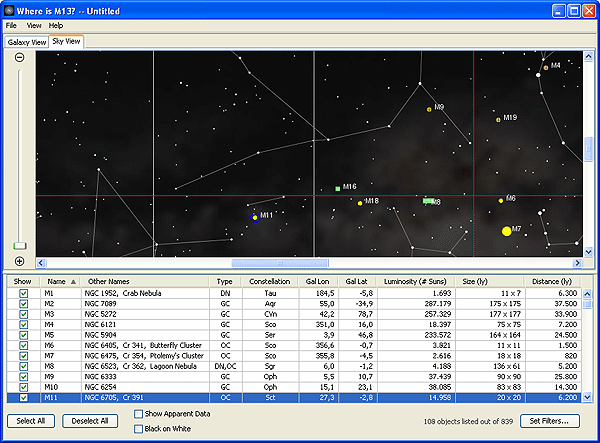
Task: Sort by Luminosity column header
Action: tap(415, 282)
